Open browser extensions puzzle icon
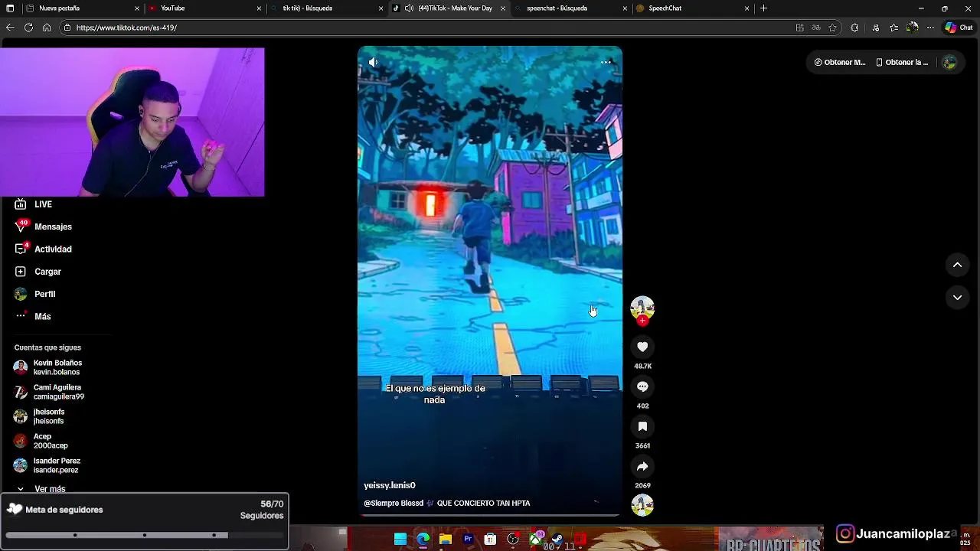The width and height of the screenshot is (980, 551). (x=854, y=28)
